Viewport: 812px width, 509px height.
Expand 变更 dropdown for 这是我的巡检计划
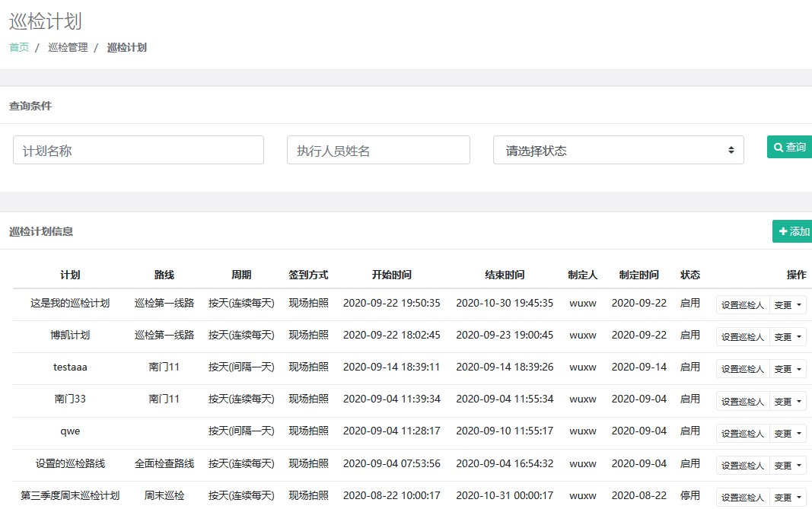[x=788, y=305]
